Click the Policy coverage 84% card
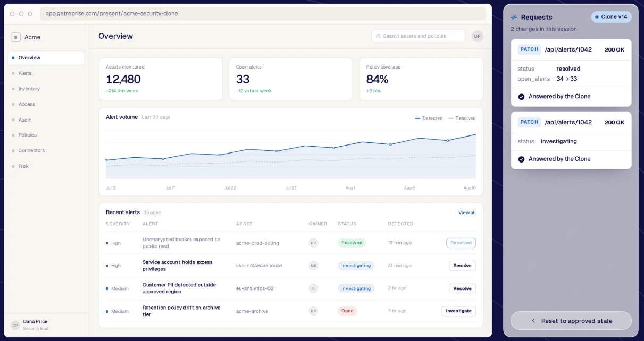The height and width of the screenshot is (341, 644). pyautogui.click(x=421, y=79)
